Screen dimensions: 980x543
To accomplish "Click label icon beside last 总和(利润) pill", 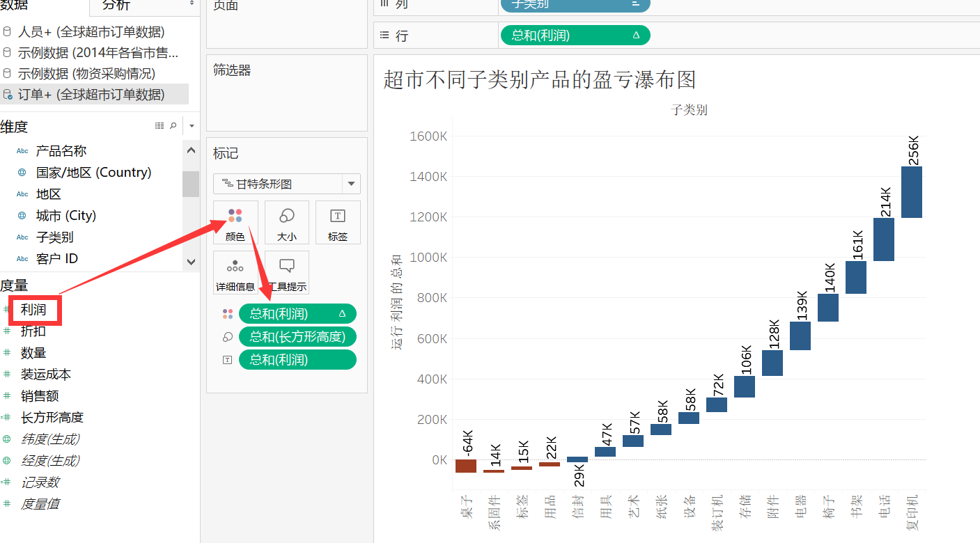I will coord(228,360).
